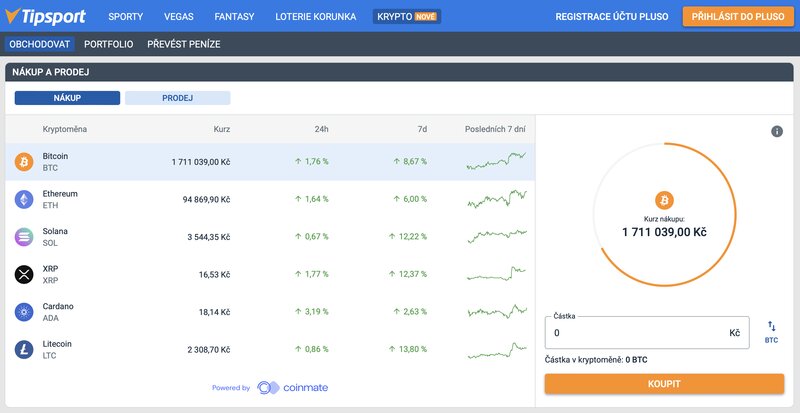Image resolution: width=800 pixels, height=413 pixels.
Task: Click Ethereum rate 94 869,90 Kč
Action: tap(206, 199)
